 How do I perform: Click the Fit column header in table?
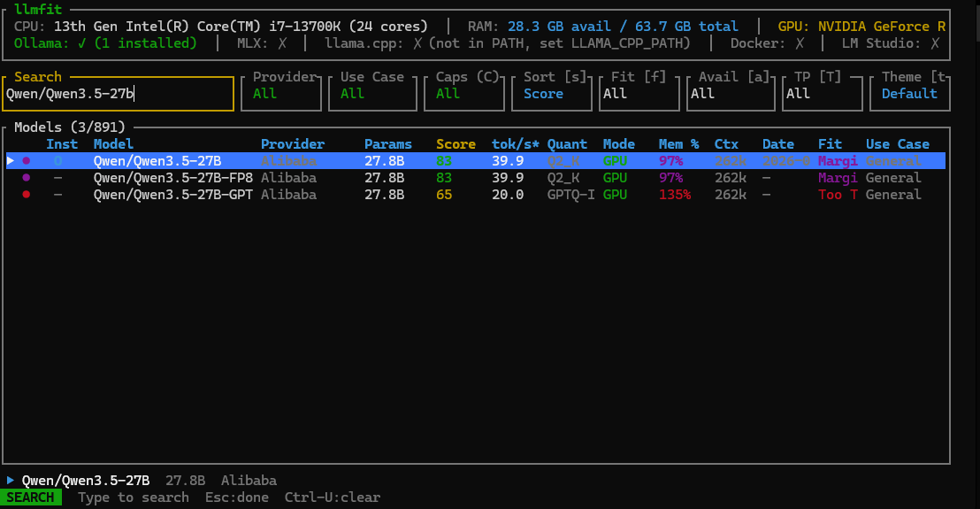pos(830,143)
